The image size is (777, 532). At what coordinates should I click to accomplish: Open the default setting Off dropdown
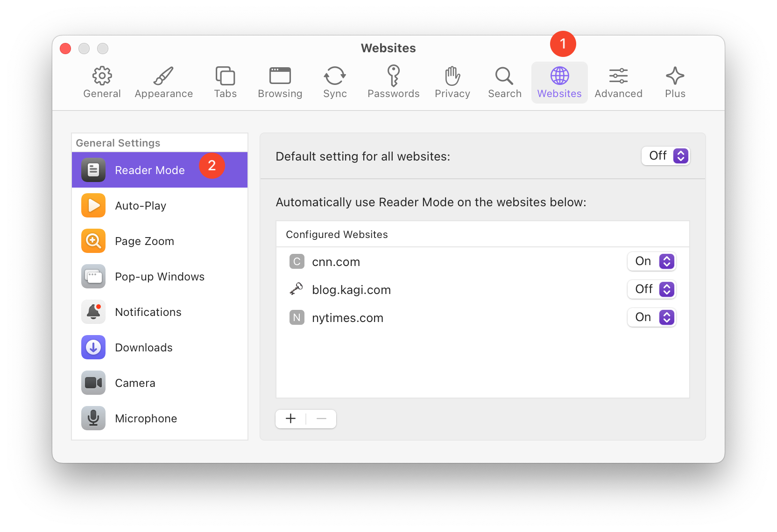click(x=666, y=156)
